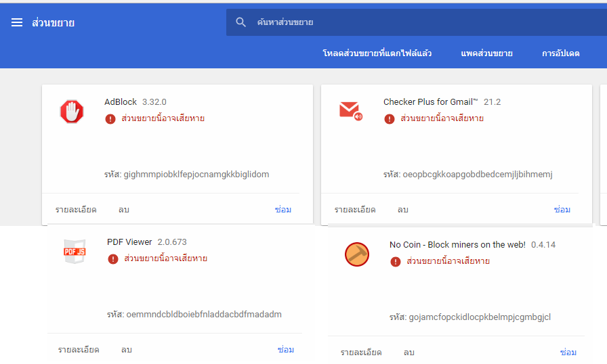Image resolution: width=607 pixels, height=364 pixels.
Task: Click PDF Viewer version 2.0.673
Action: [172, 242]
